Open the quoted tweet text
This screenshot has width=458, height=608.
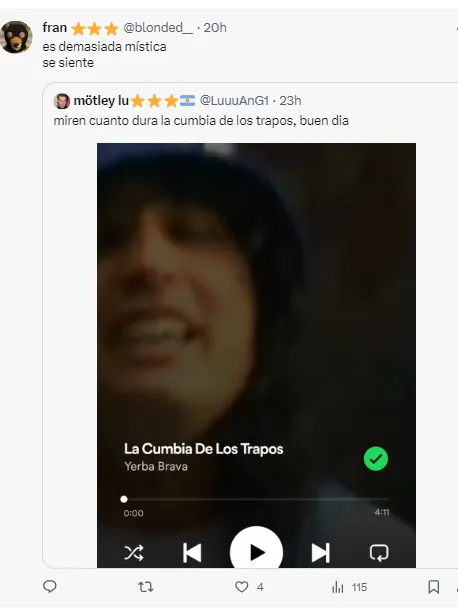point(201,121)
